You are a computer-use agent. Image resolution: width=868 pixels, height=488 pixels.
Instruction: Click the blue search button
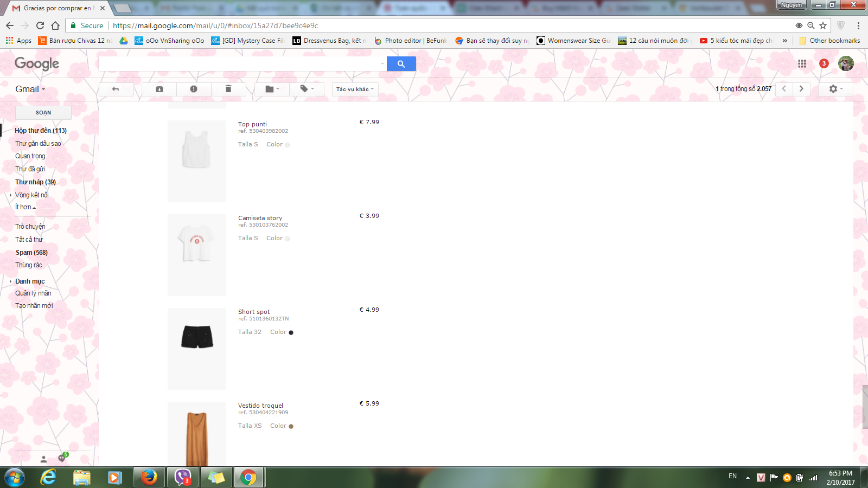[x=401, y=64]
